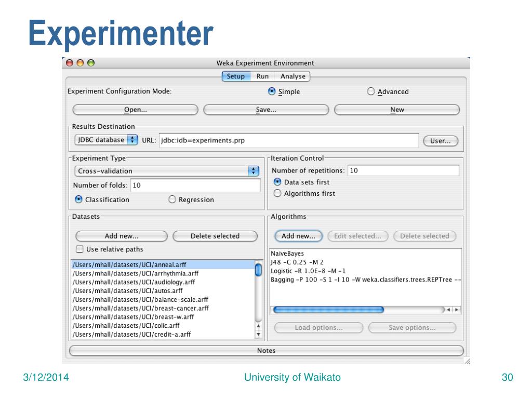Viewport: 532px width, 399px height.
Task: Select the breast-w.arff dataset row
Action: pos(163,317)
